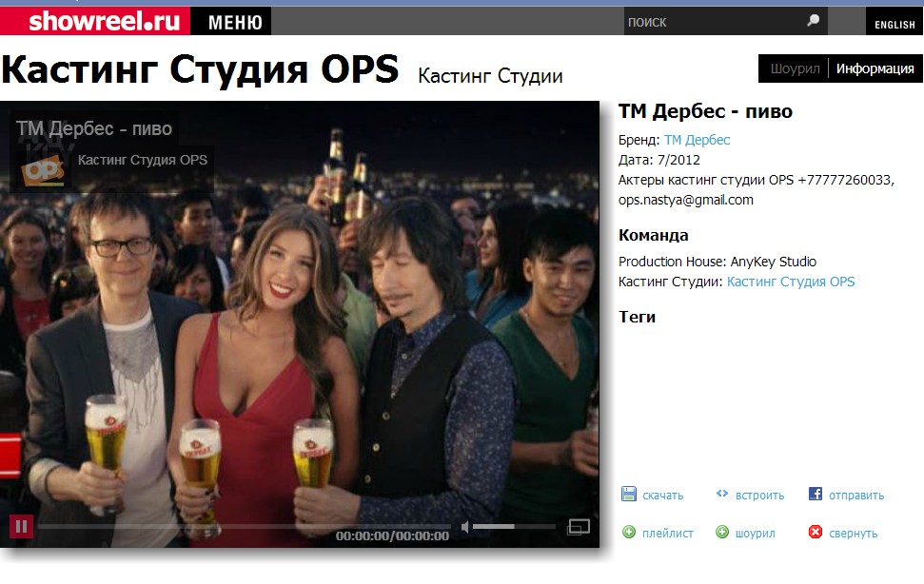Click the green plus icon beside шоурил
The width and height of the screenshot is (924, 584).
coord(722,533)
